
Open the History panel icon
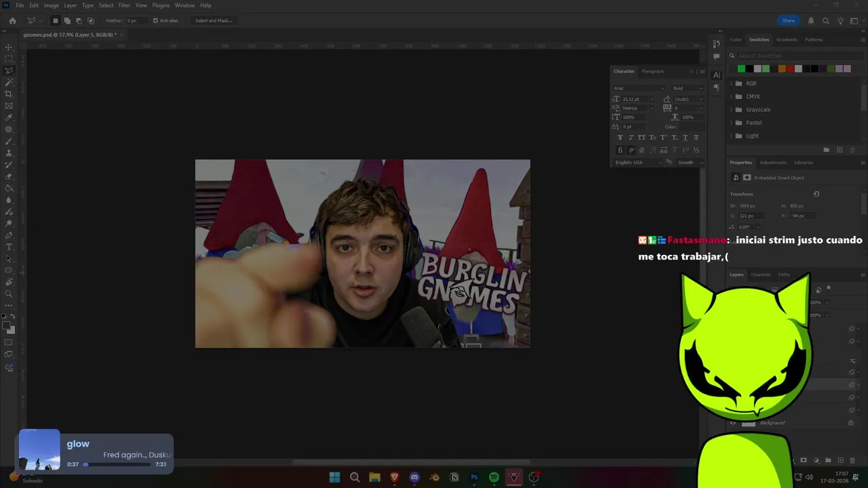(x=716, y=44)
